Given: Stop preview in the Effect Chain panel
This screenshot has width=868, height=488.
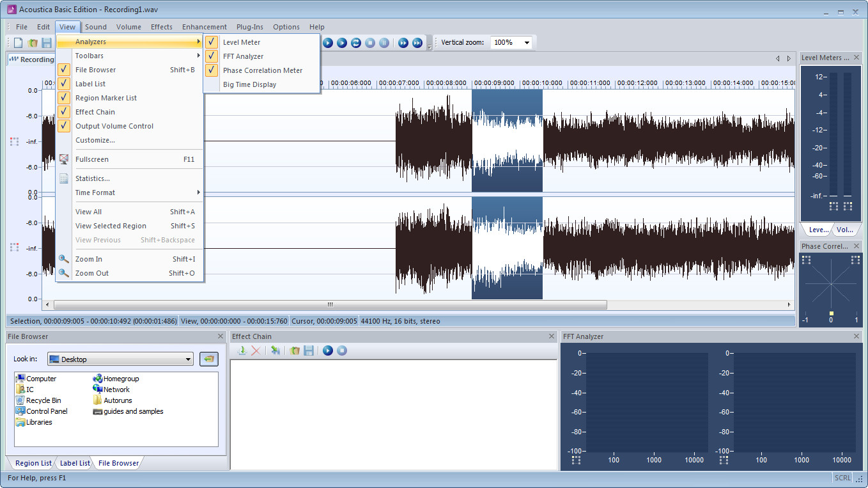Looking at the screenshot, I should coord(342,350).
